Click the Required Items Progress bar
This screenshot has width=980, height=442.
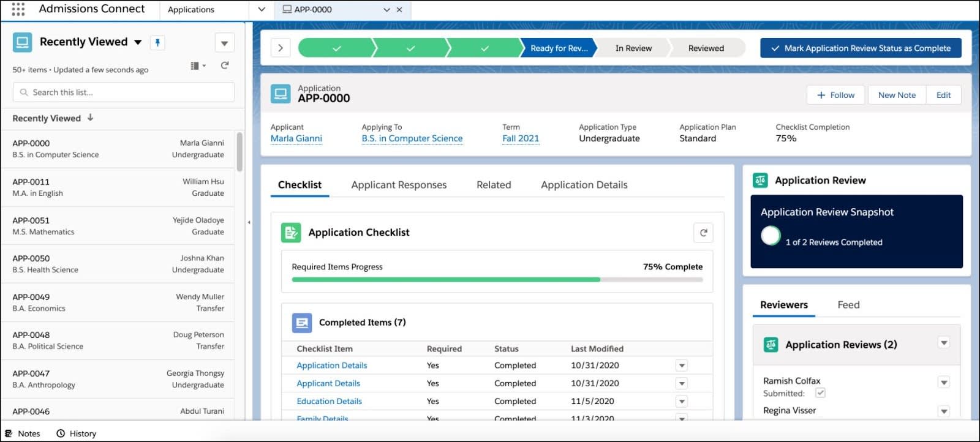(497, 280)
